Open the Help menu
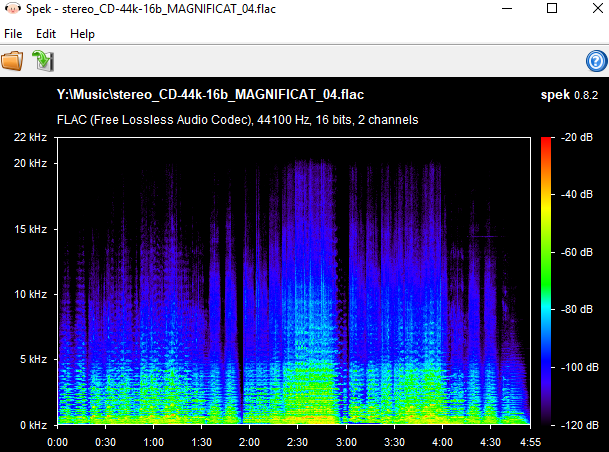Image resolution: width=609 pixels, height=452 pixels. click(x=82, y=34)
